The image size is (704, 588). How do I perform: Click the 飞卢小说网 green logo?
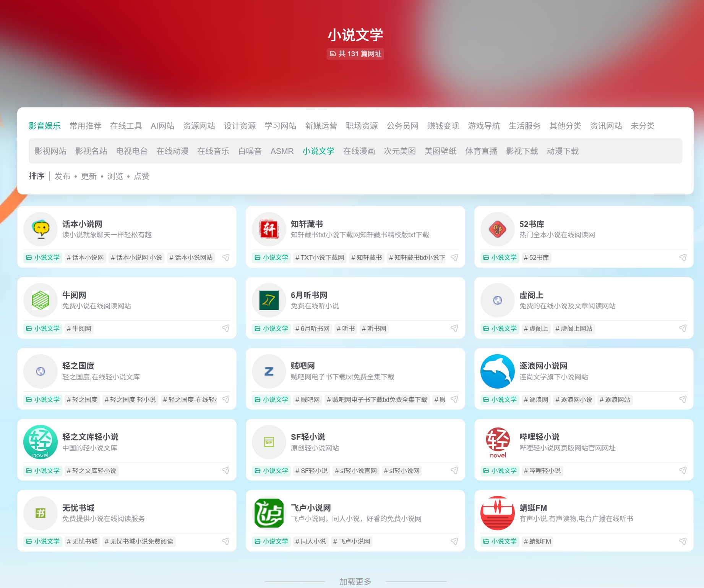tap(269, 513)
